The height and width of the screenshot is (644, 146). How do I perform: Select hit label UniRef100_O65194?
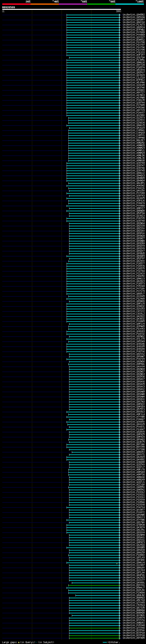[133, 17]
